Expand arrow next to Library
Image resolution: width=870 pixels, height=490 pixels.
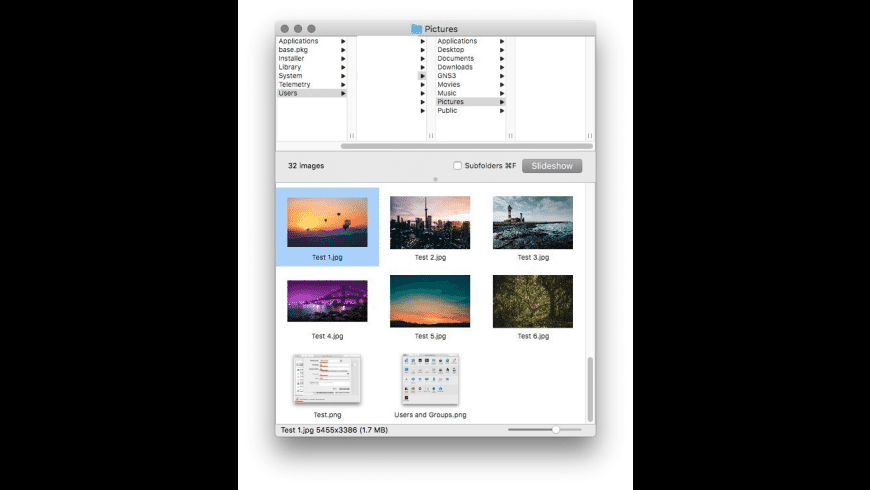click(x=343, y=67)
